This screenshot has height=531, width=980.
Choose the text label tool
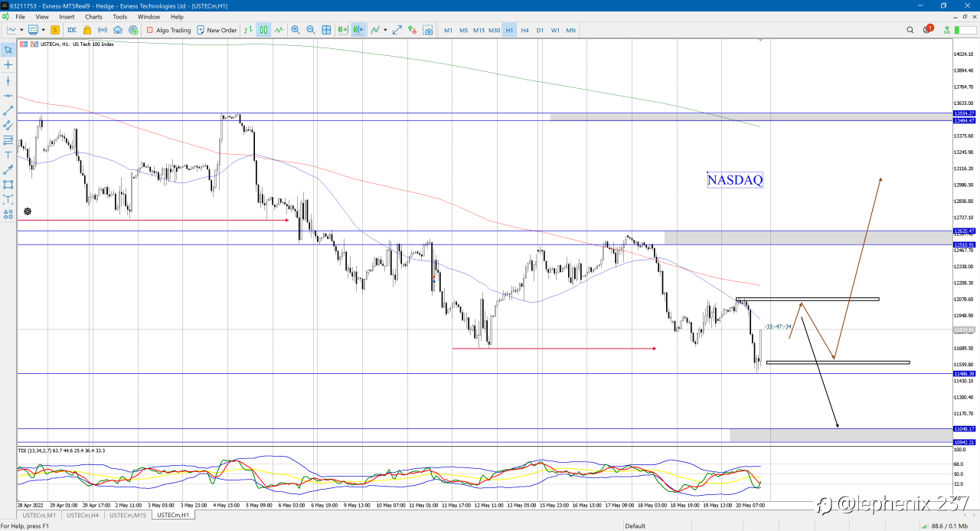(x=8, y=199)
